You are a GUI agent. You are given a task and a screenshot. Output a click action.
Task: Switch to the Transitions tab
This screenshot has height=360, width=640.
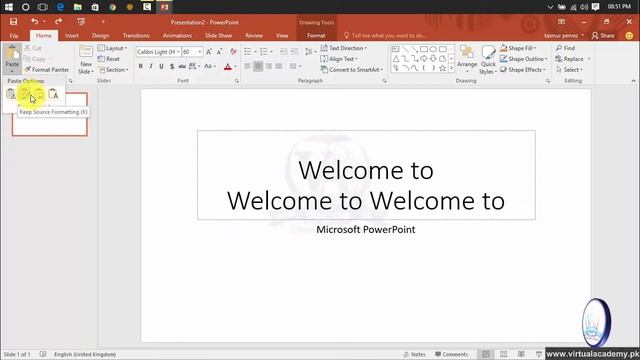[x=136, y=36]
